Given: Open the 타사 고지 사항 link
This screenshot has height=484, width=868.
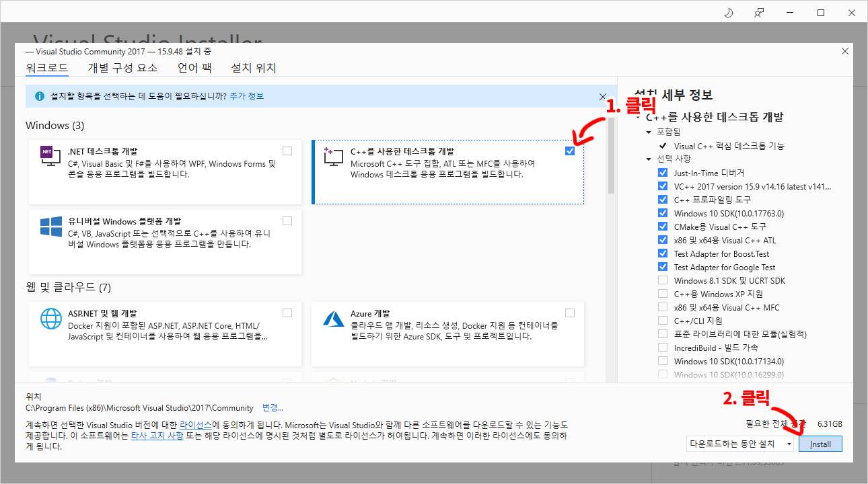Looking at the screenshot, I should click(157, 436).
